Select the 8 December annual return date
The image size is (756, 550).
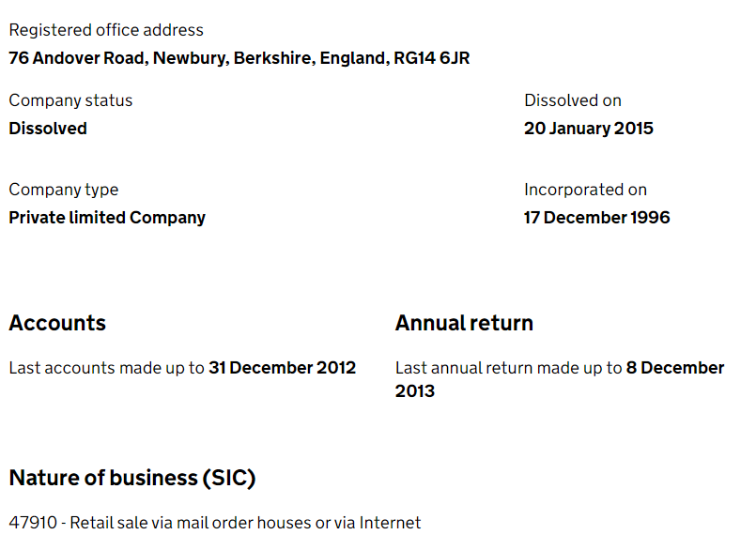(x=675, y=368)
